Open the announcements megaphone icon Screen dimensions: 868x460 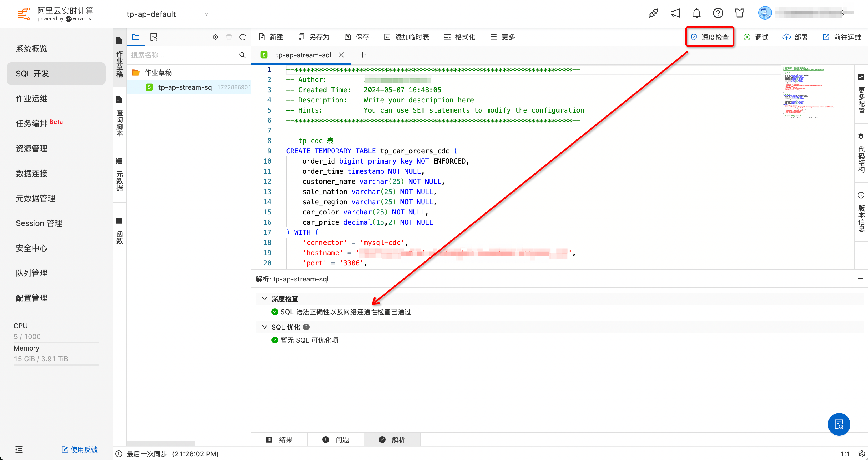[675, 13]
